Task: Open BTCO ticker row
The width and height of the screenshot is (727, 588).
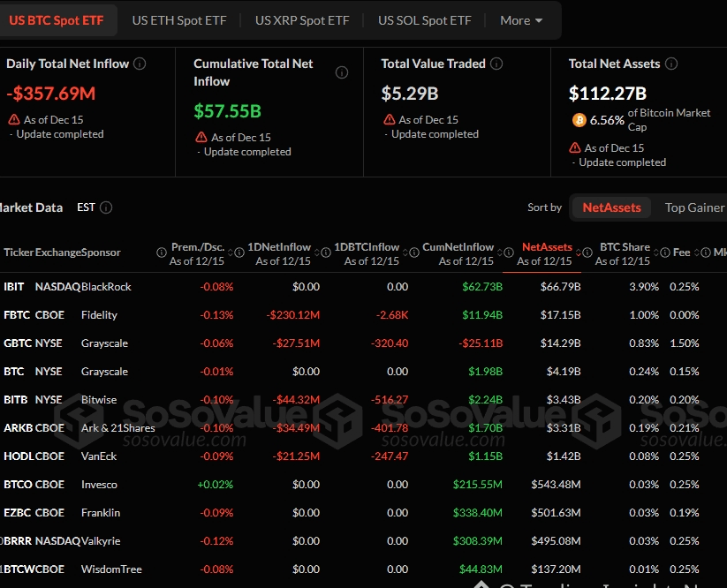Action: [18, 484]
